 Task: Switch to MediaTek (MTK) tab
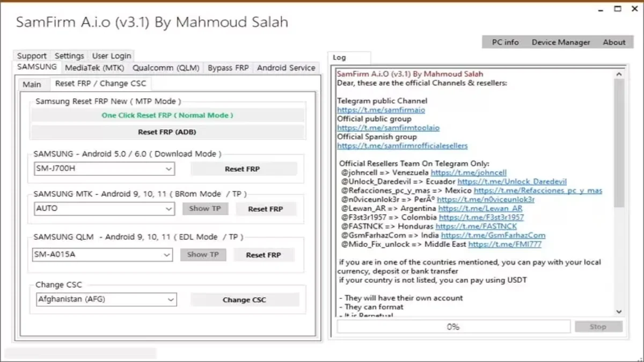click(x=94, y=68)
